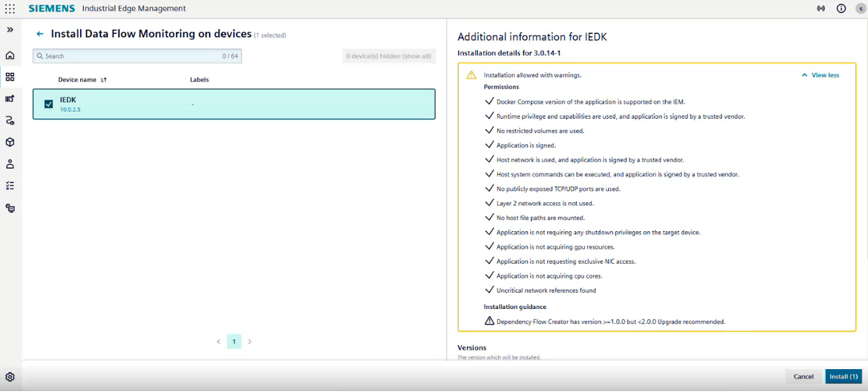Click 'Uncritical network references found' line

pos(546,290)
